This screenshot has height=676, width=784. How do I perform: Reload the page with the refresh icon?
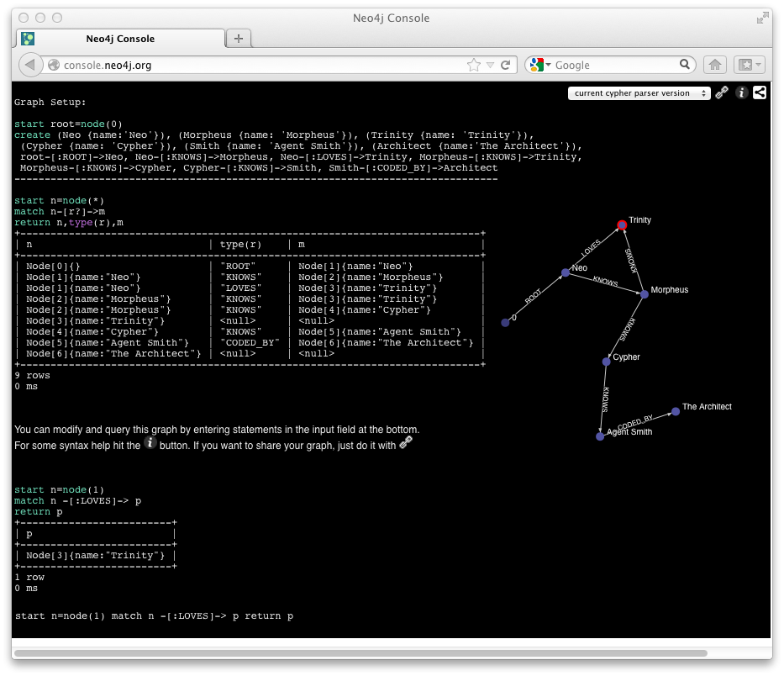505,65
